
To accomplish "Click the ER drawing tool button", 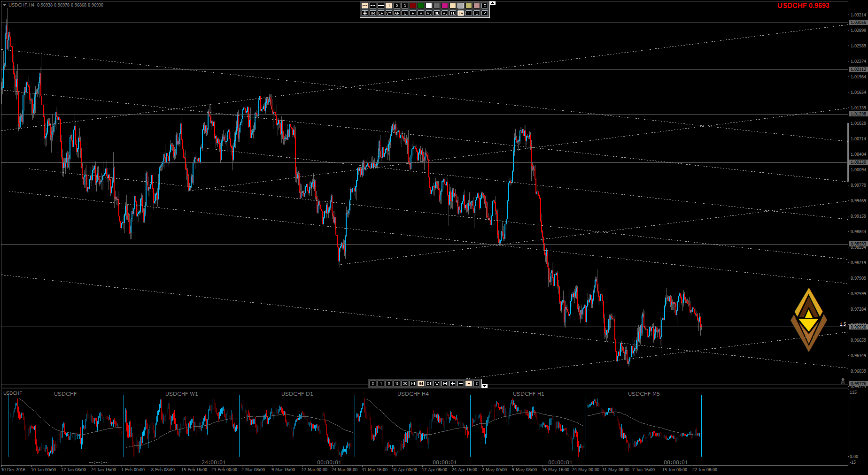I will [x=381, y=13].
